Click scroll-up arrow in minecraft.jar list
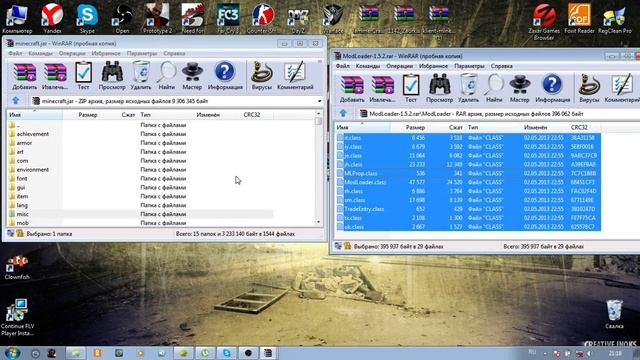The height and width of the screenshot is (360, 640). [318, 113]
